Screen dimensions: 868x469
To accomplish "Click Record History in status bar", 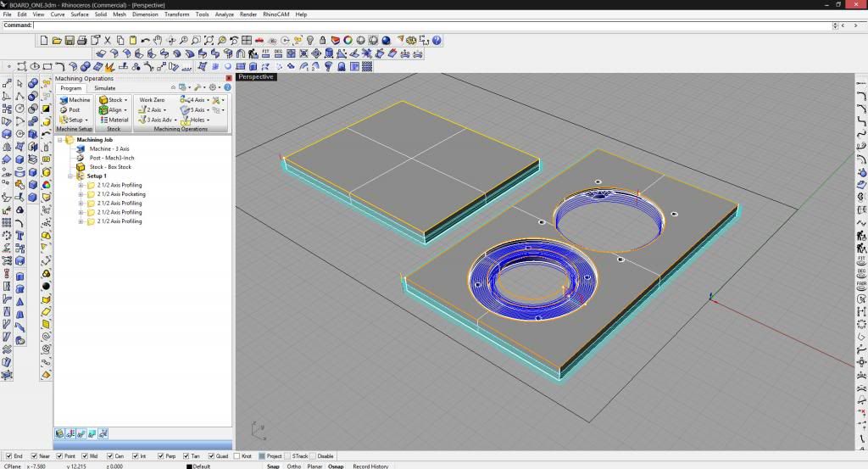I will 370,466.
